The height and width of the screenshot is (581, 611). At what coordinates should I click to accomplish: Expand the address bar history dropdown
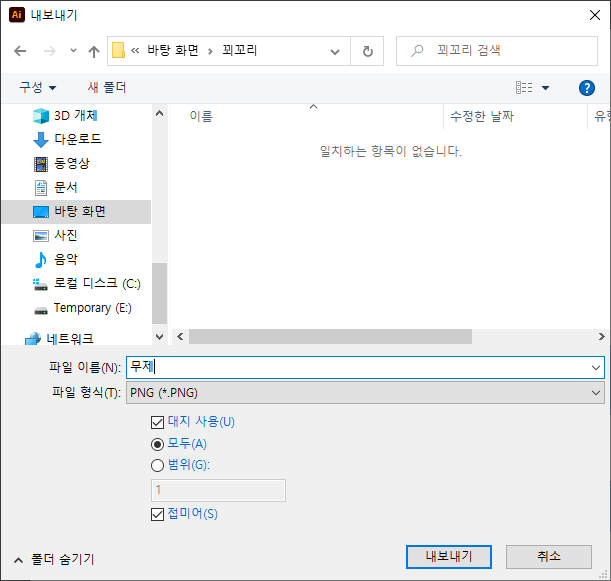[335, 51]
